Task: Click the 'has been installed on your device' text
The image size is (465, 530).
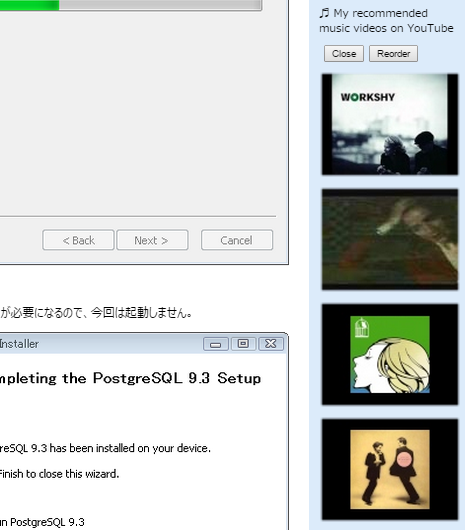Action: [x=130, y=448]
